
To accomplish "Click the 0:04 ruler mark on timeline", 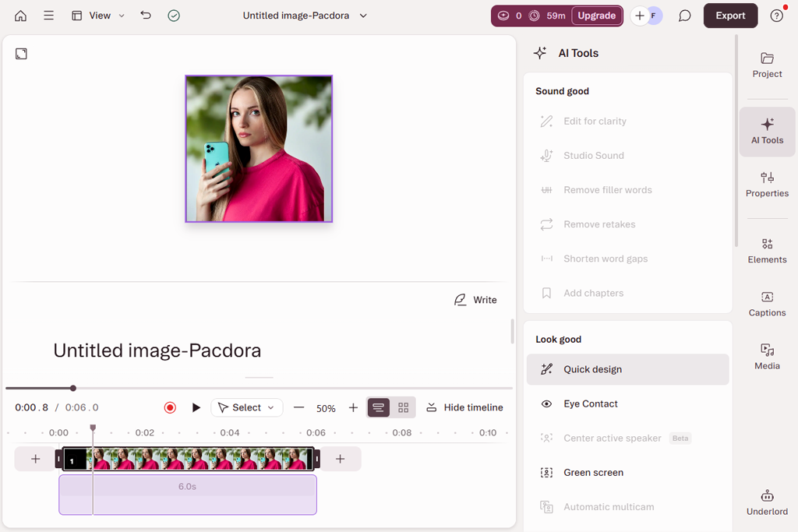I will 230,433.
